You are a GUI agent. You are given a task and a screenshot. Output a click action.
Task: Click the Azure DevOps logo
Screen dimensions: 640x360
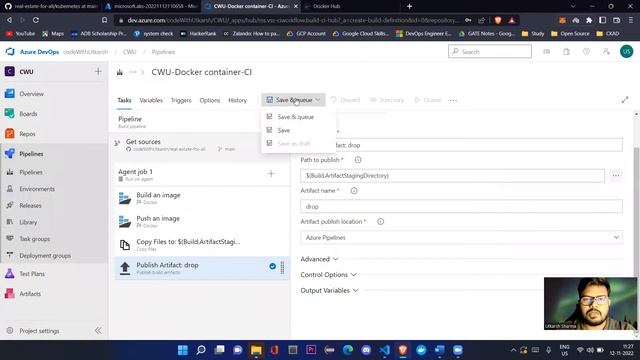click(10, 51)
